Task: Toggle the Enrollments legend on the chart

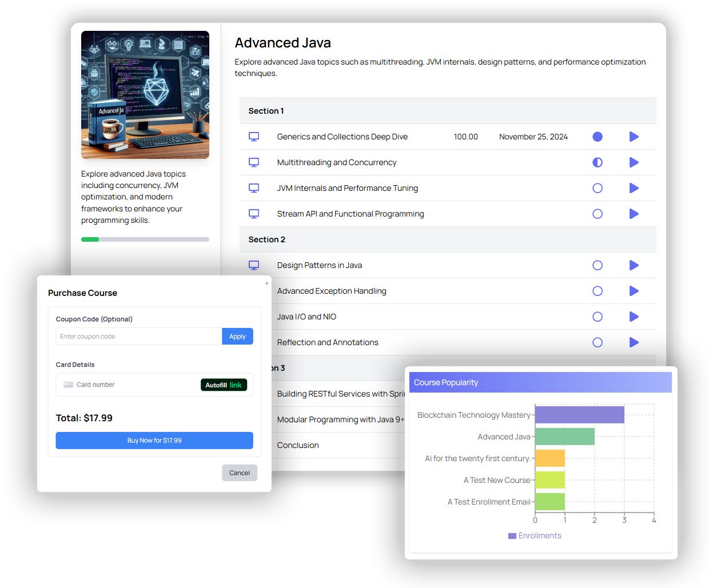Action: (x=535, y=535)
